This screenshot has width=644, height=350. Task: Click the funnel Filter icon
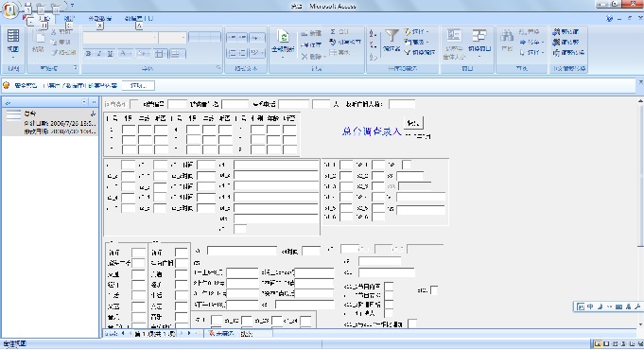pos(392,41)
